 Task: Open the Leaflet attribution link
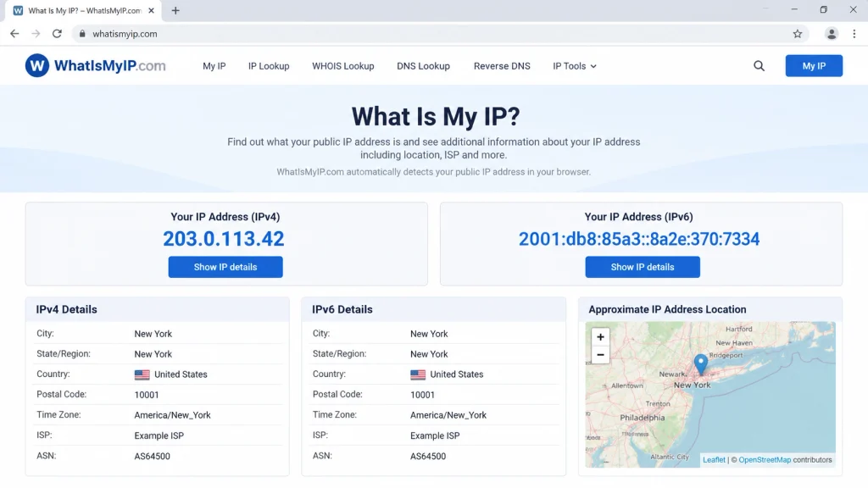[x=714, y=460]
